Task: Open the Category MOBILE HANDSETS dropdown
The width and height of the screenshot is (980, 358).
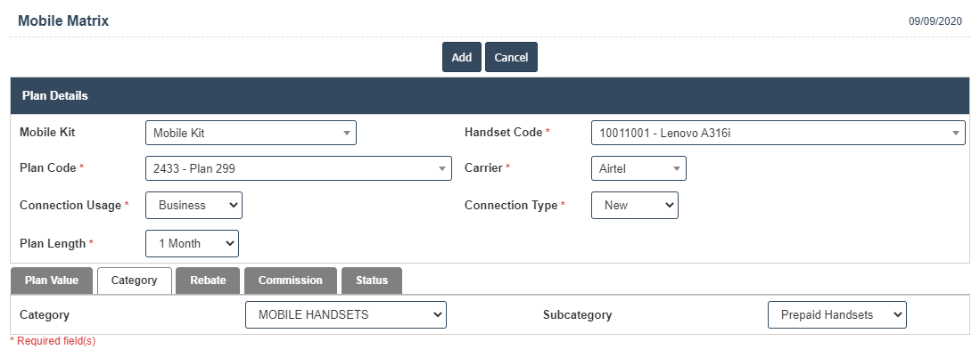Action: coord(345,314)
